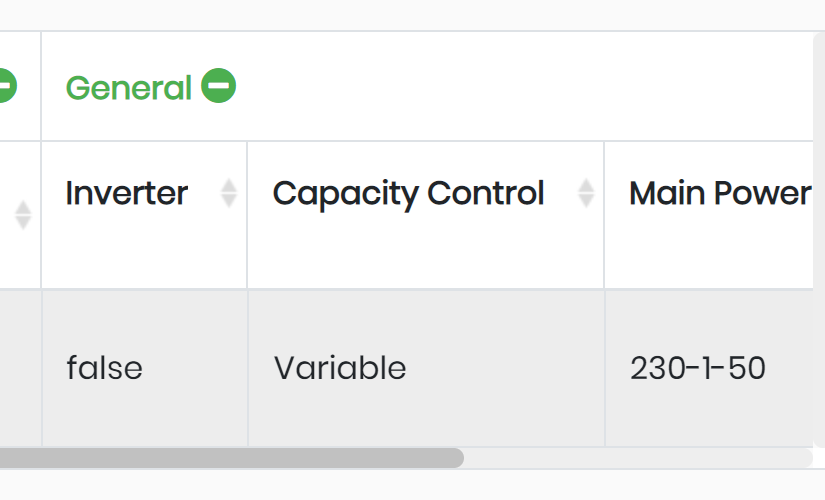Click the horizontal scrollbar thumb
This screenshot has height=500, width=825.
[x=232, y=458]
